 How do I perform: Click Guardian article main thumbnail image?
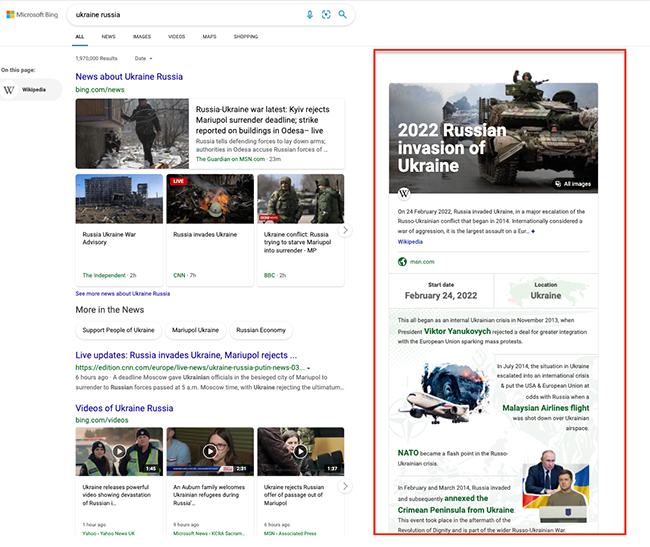(x=132, y=133)
